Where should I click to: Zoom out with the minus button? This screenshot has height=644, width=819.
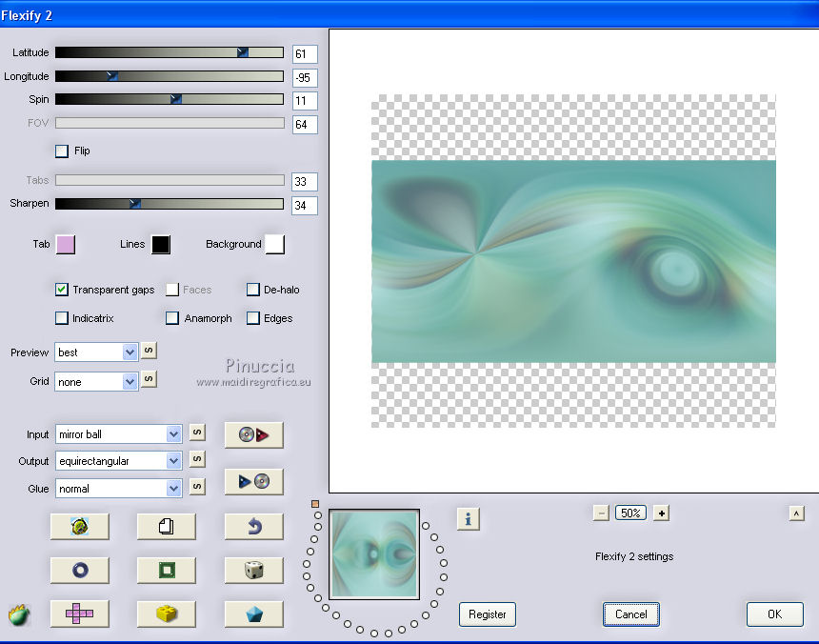(601, 513)
